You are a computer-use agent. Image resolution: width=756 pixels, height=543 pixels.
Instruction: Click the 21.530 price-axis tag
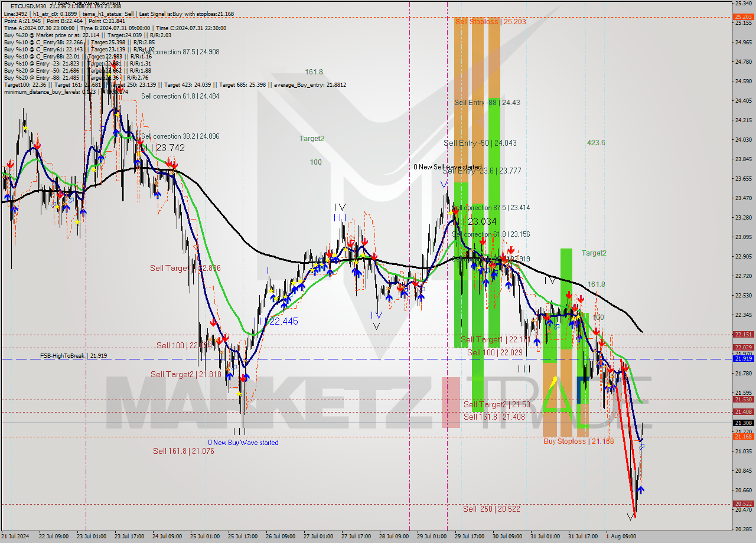click(743, 400)
